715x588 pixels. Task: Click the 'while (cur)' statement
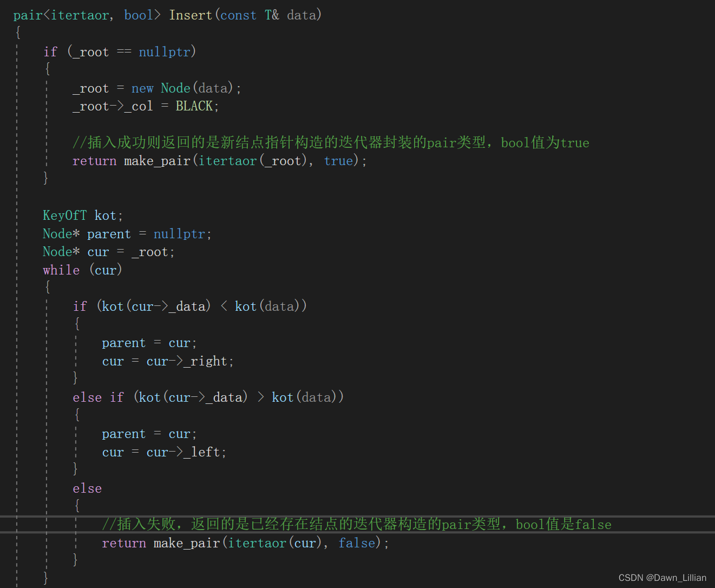click(82, 270)
